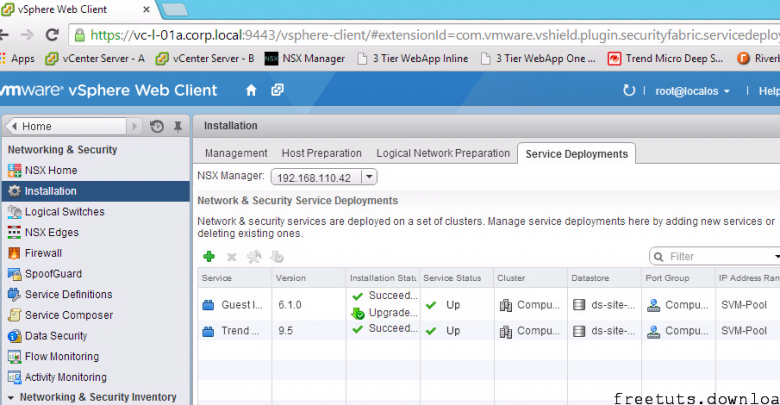Click the Logical Switches icon

coord(14,212)
